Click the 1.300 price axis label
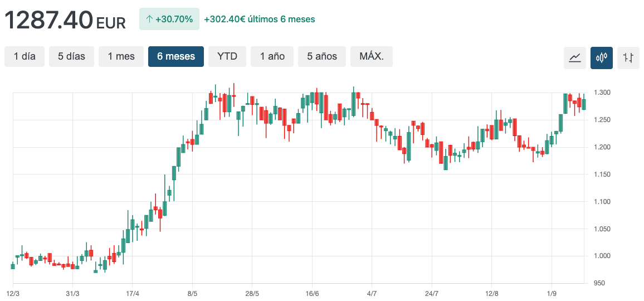644x301 pixels. pos(602,93)
